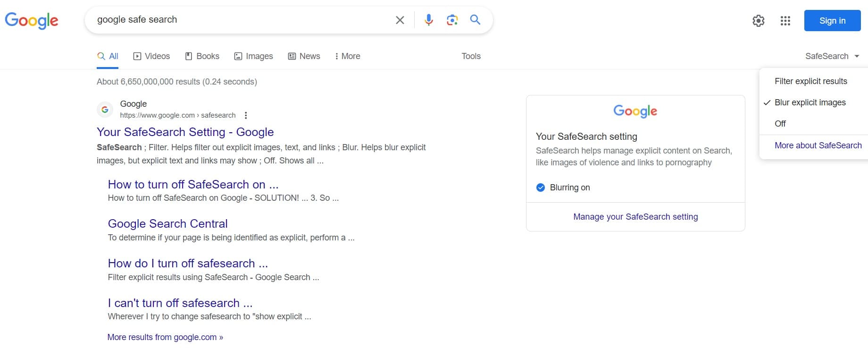Open Your SafeSearch Setting - Google result
Screen dimensions: 868x350
185,132
